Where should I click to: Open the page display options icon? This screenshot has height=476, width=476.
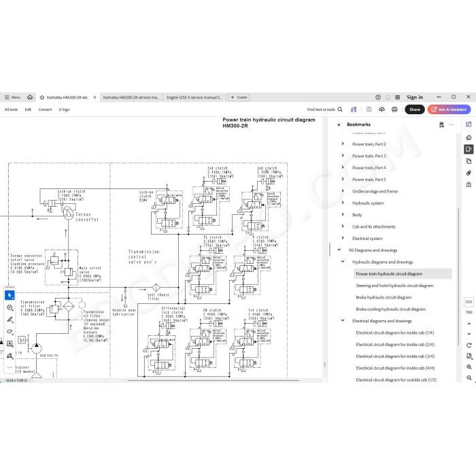[469, 356]
